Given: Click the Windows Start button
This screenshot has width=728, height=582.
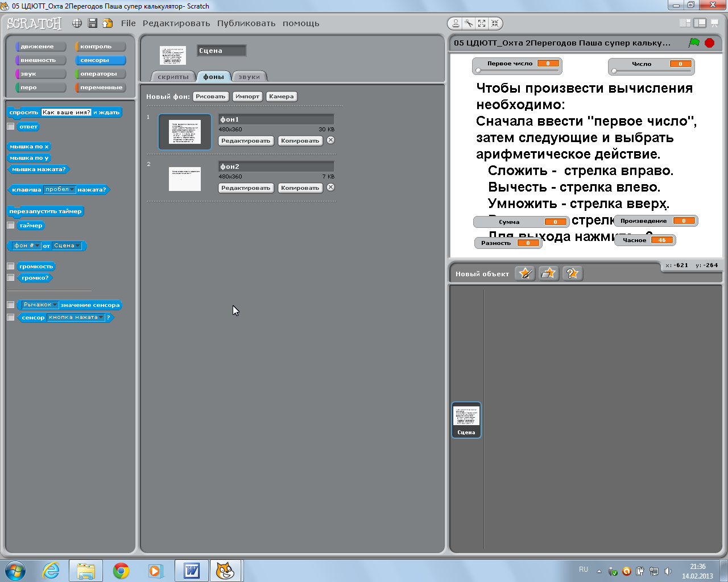Looking at the screenshot, I should (x=15, y=571).
